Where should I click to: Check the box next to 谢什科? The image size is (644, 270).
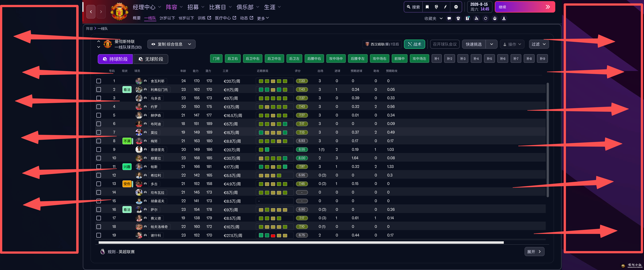[x=99, y=235]
